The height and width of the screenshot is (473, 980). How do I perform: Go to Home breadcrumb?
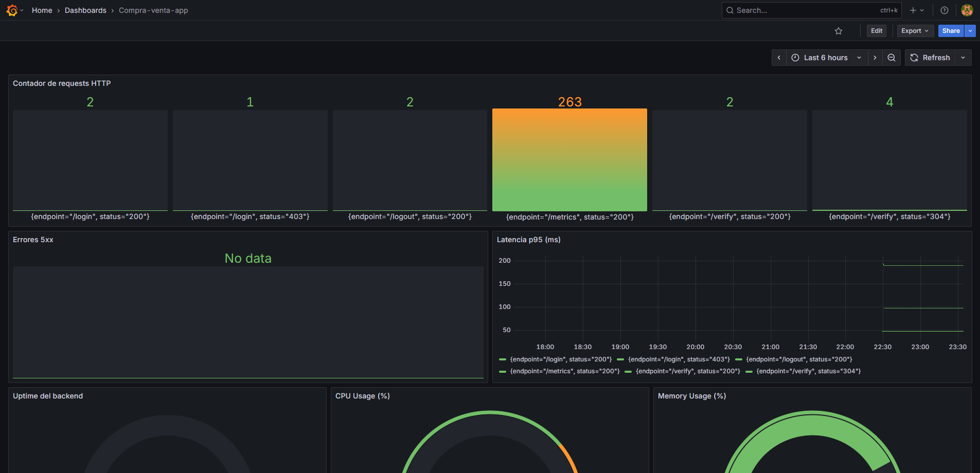click(x=42, y=10)
